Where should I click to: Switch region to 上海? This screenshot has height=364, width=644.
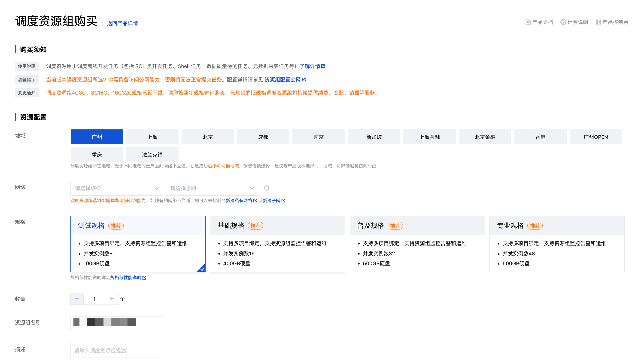click(152, 137)
